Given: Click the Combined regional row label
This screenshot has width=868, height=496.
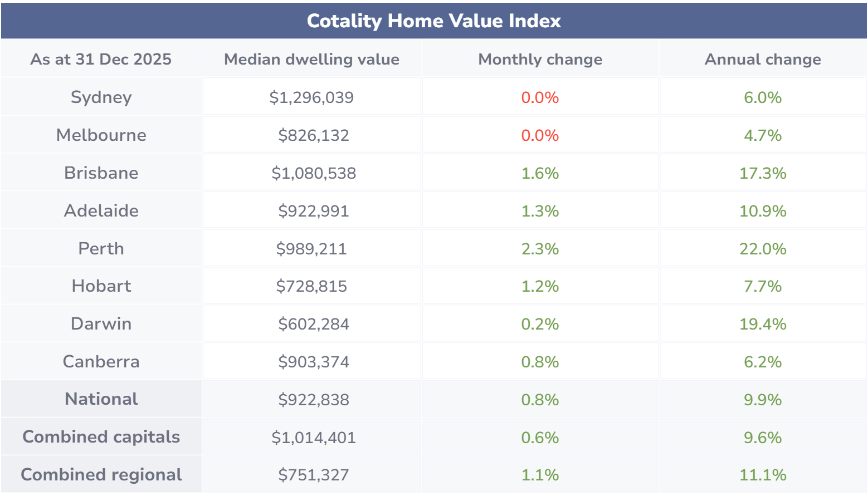Looking at the screenshot, I should tap(101, 475).
